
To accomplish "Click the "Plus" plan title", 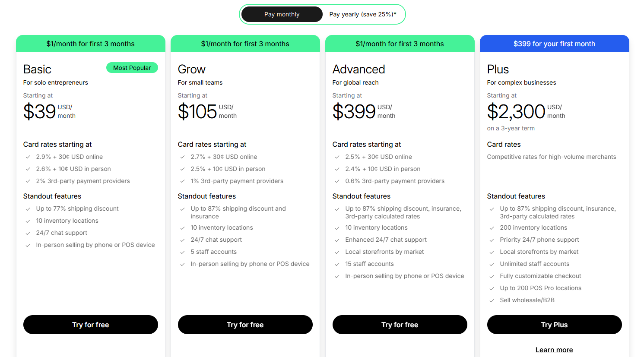I will point(498,69).
